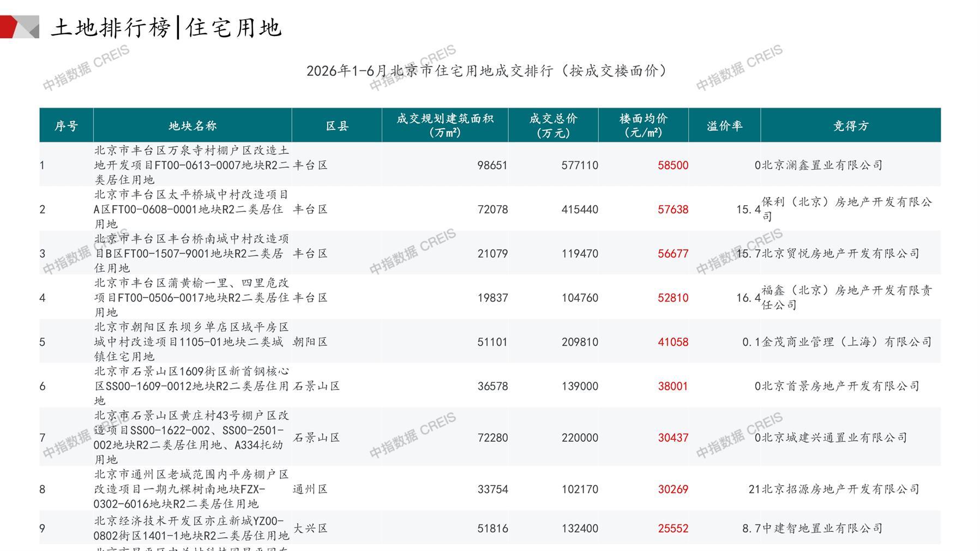Click building area value "98651"
This screenshot has height=551, width=980.
[492, 165]
